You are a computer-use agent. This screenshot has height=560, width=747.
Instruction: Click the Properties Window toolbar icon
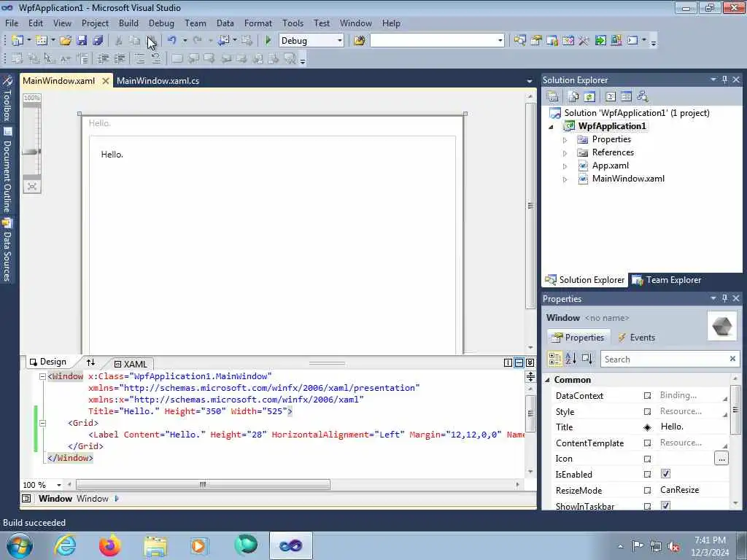(536, 41)
